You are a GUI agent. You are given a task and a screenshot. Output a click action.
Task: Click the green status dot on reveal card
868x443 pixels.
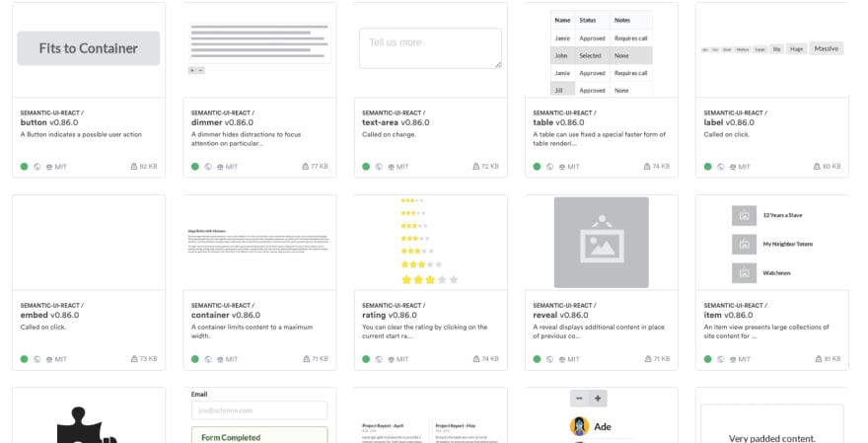coord(537,359)
